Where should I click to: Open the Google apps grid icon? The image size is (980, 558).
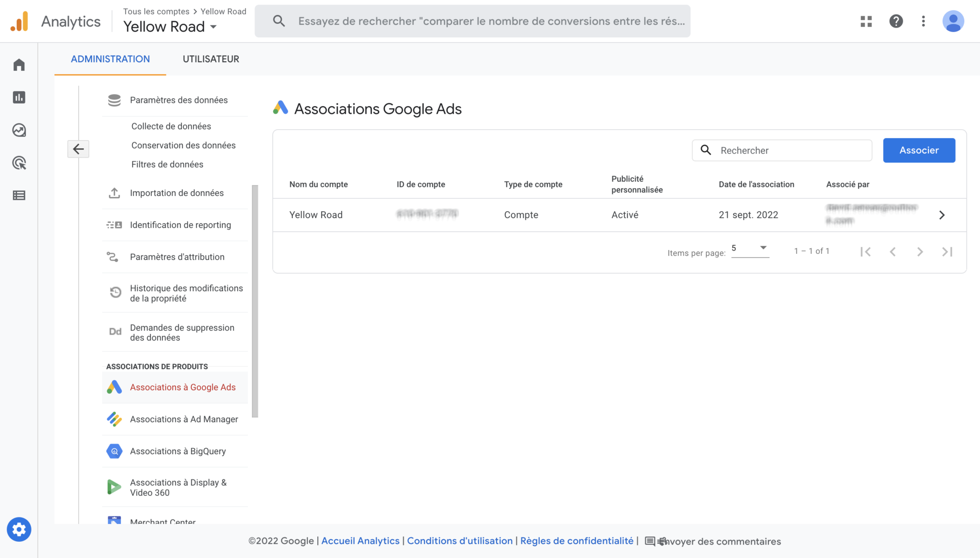coord(866,21)
